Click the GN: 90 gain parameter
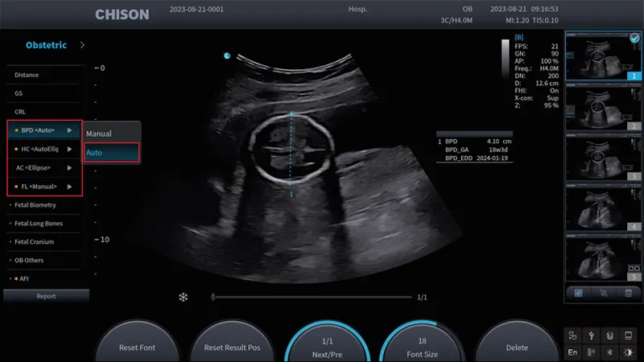 pyautogui.click(x=536, y=54)
